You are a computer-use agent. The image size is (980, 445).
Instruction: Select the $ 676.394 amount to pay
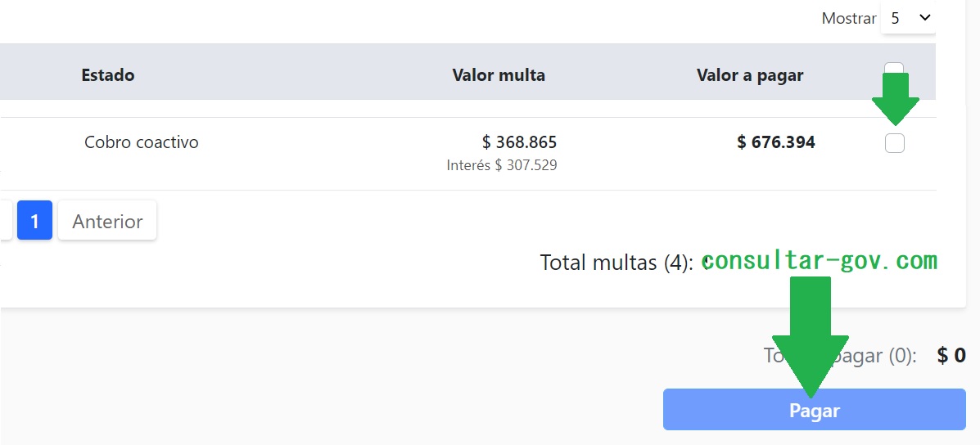click(x=775, y=142)
